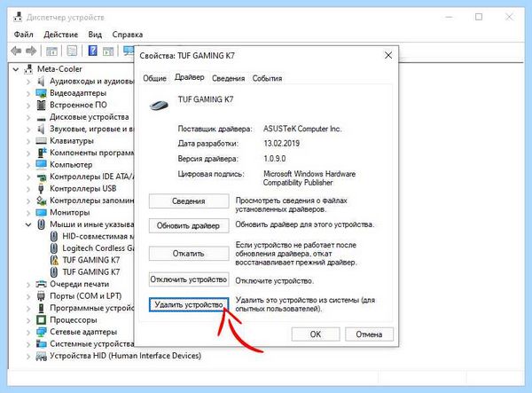Screen dimensions: 532x393
Task: Click the date value 13.02.2019
Action: 282,143
